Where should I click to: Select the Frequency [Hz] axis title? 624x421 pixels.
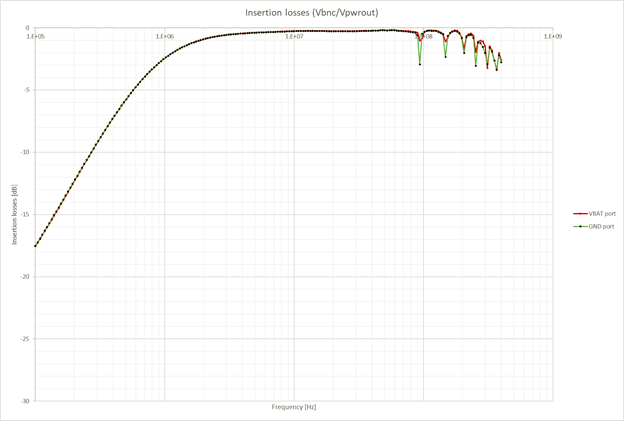point(294,407)
